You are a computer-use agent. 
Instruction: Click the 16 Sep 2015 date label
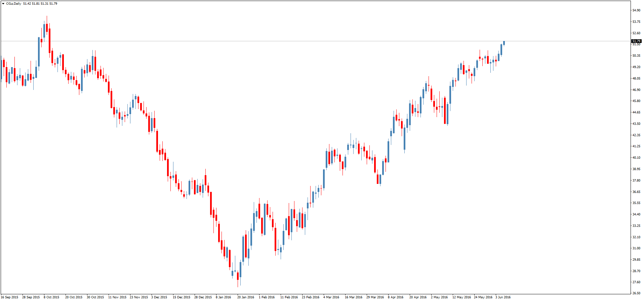tap(9, 297)
